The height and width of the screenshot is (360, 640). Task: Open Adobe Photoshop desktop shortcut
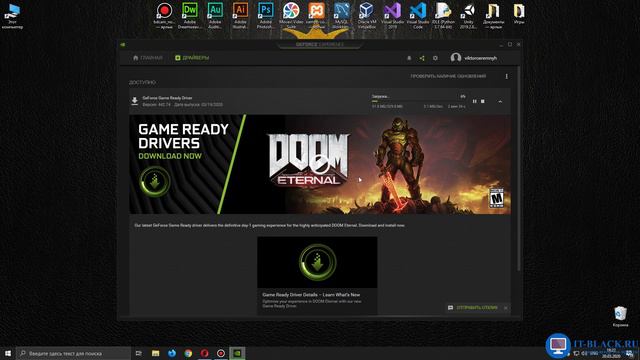(266, 16)
